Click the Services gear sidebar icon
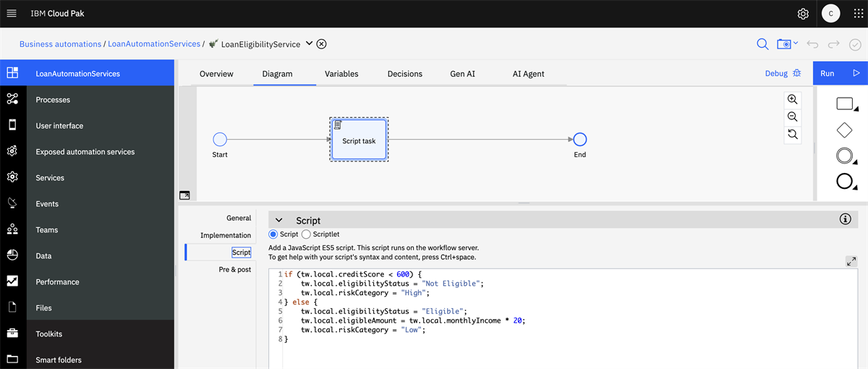Viewport: 868px width, 369px height. (x=12, y=177)
